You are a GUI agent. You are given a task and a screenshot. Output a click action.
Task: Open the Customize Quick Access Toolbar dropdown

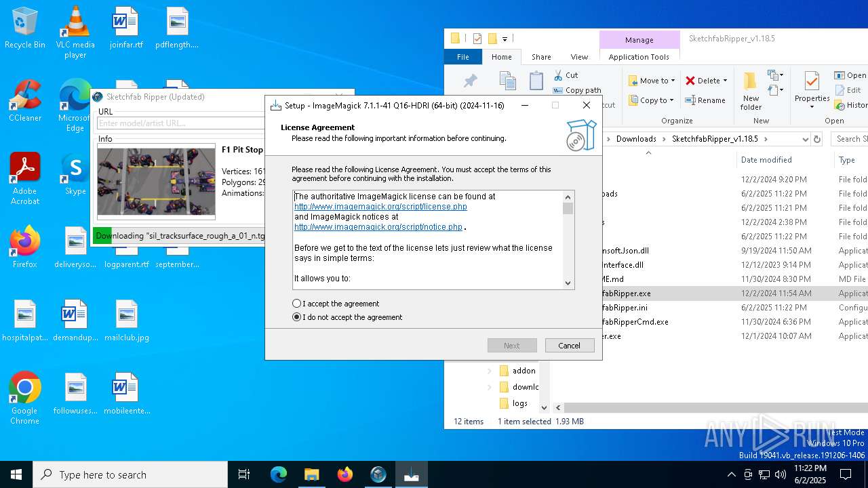tap(505, 39)
